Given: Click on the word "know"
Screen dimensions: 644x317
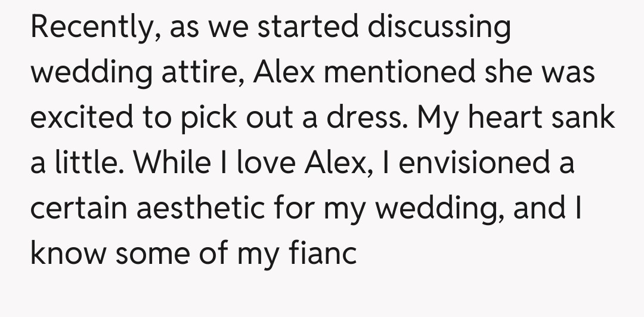Looking at the screenshot, I should tap(67, 254).
